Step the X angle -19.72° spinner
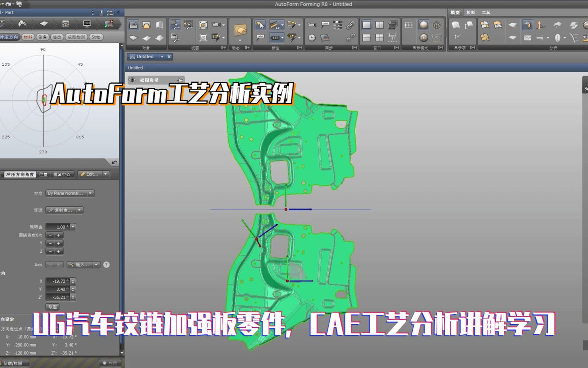The height and width of the screenshot is (368, 588). coord(73,281)
